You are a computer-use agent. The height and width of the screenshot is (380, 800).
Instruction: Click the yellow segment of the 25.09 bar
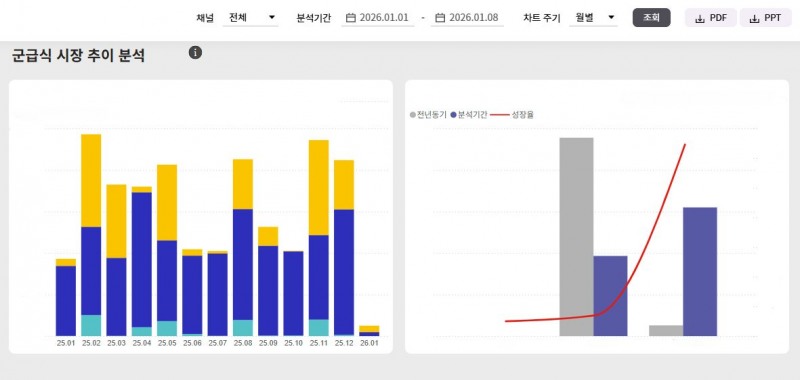(268, 237)
